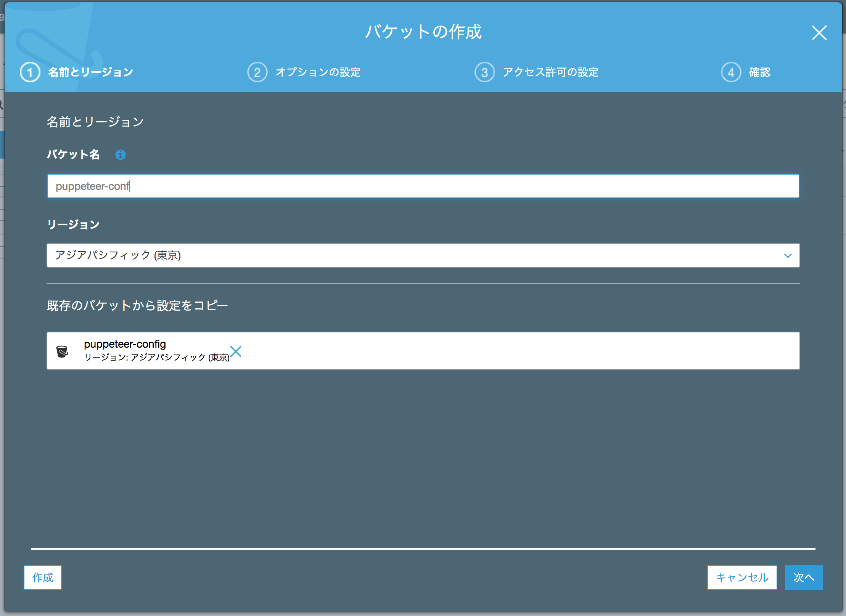Remove puppeteer-config from copied settings

tap(236, 351)
